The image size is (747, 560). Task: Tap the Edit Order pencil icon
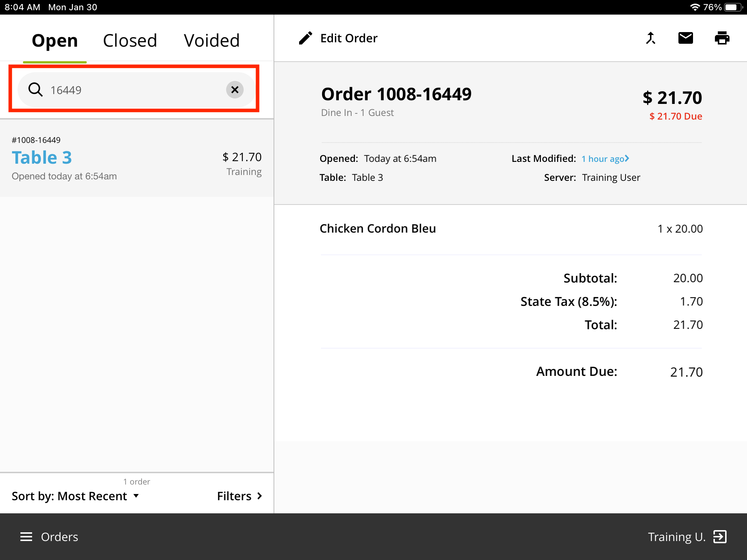click(x=306, y=38)
